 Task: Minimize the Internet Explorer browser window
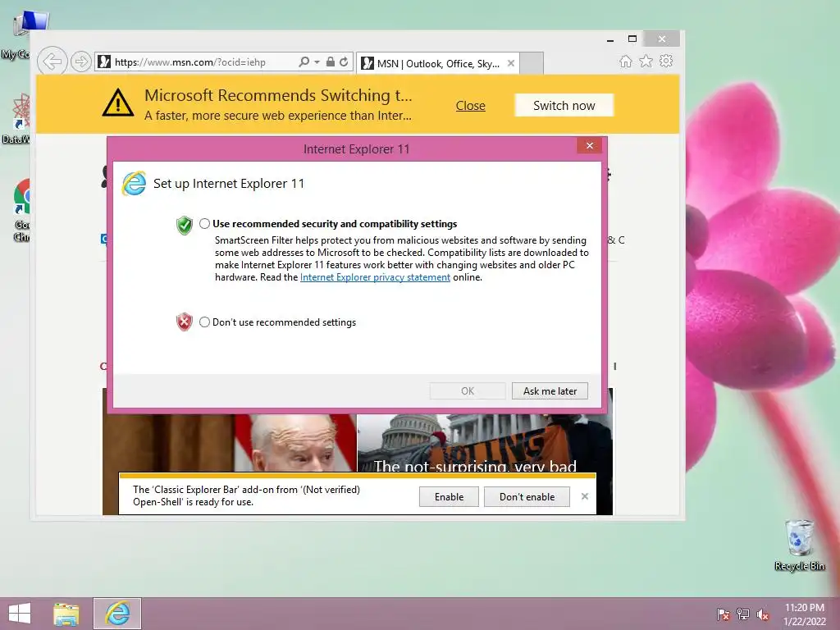point(610,39)
